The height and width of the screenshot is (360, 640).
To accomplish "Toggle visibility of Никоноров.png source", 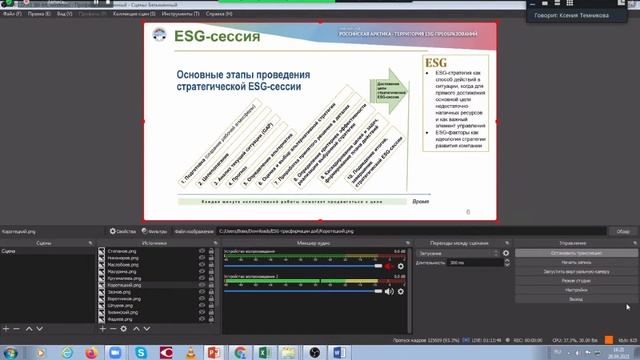I will [202, 258].
